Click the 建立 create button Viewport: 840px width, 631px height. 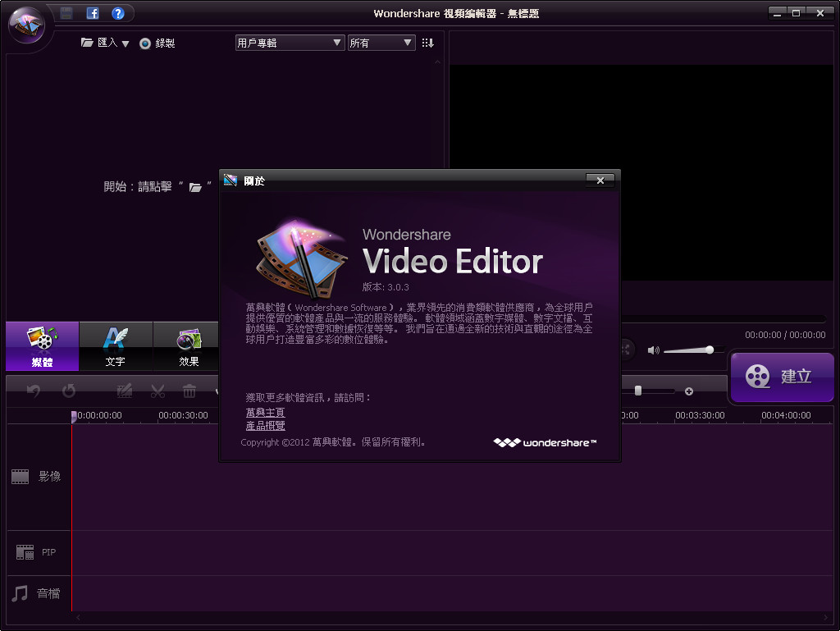pyautogui.click(x=781, y=377)
